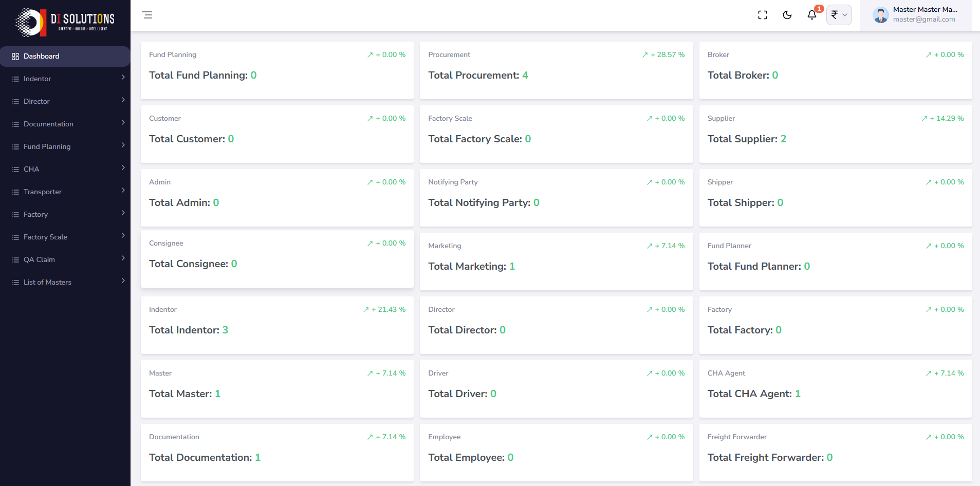Screen dimensions: 980x486
Task: Open the Factory Scale sidebar item
Action: pyautogui.click(x=45, y=237)
